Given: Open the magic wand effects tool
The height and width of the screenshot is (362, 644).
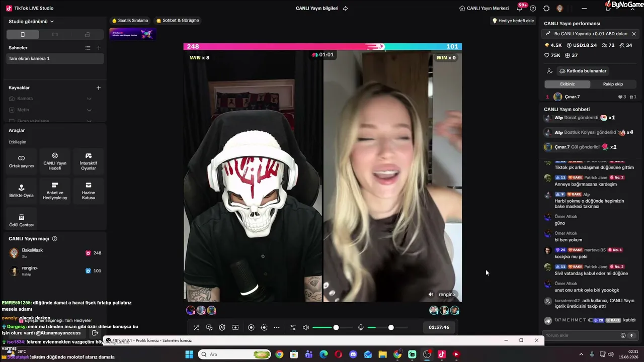Looking at the screenshot, I should point(196,327).
